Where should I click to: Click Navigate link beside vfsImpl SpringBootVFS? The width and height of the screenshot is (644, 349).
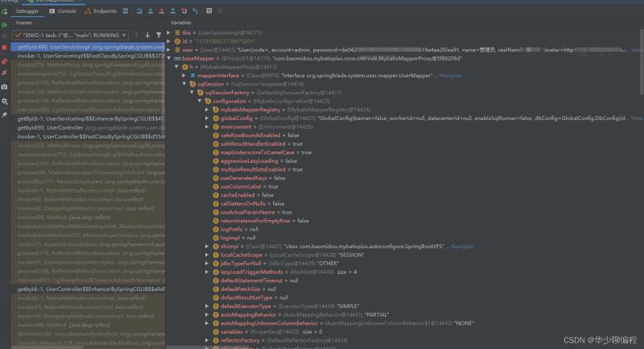(462, 246)
